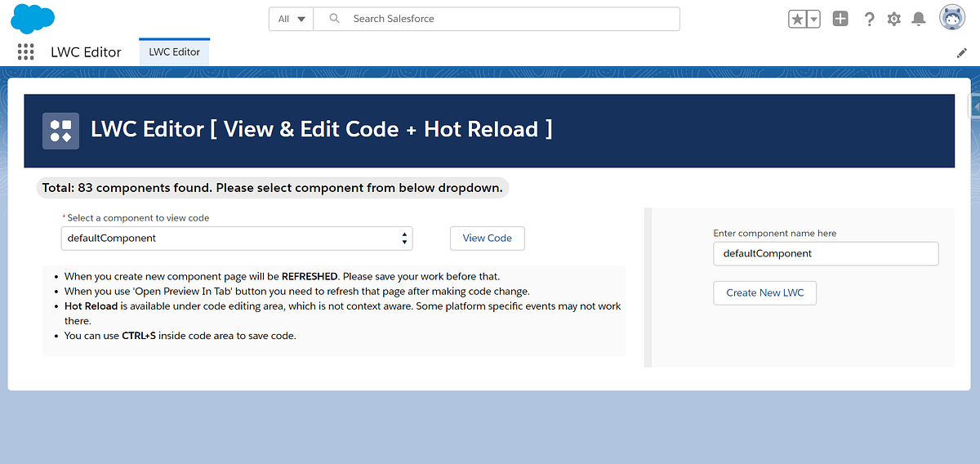Open Setup gear icon
Viewport: 980px width, 464px height.
pos(894,19)
